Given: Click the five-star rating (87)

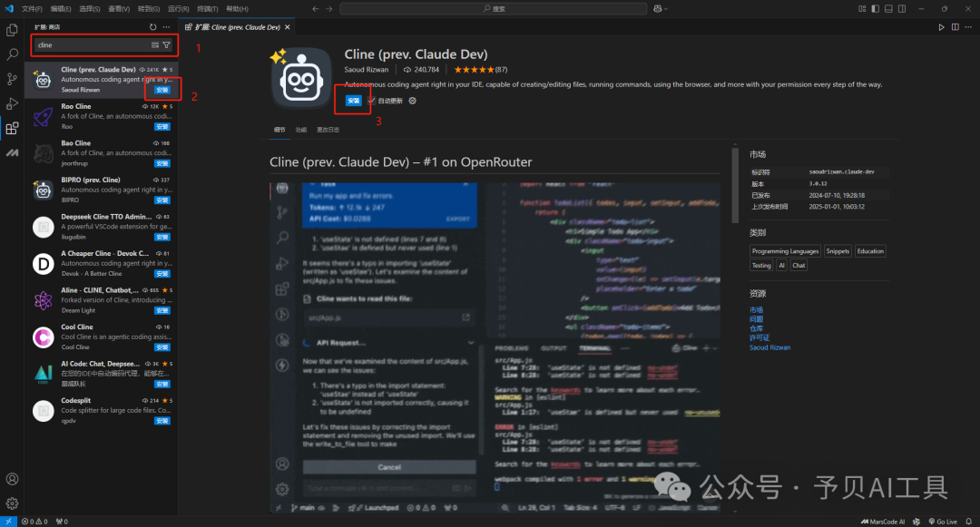Looking at the screenshot, I should (480, 70).
